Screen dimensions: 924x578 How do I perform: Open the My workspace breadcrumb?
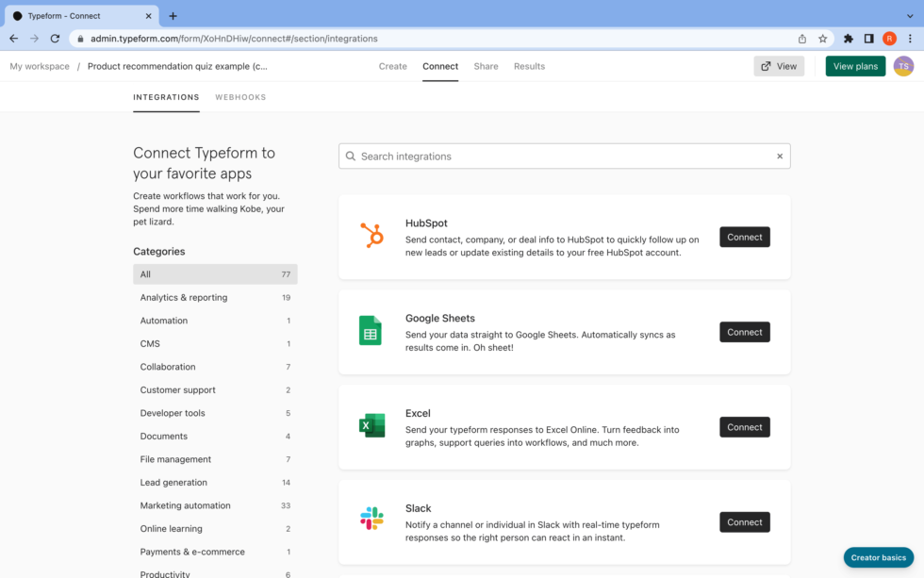coord(39,66)
